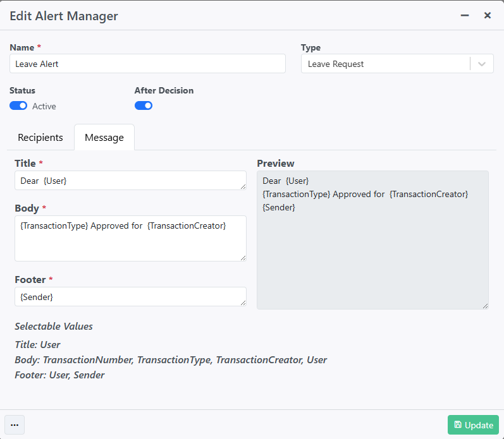504x439 pixels.
Task: Open the more options ellipsis button
Action: click(15, 424)
